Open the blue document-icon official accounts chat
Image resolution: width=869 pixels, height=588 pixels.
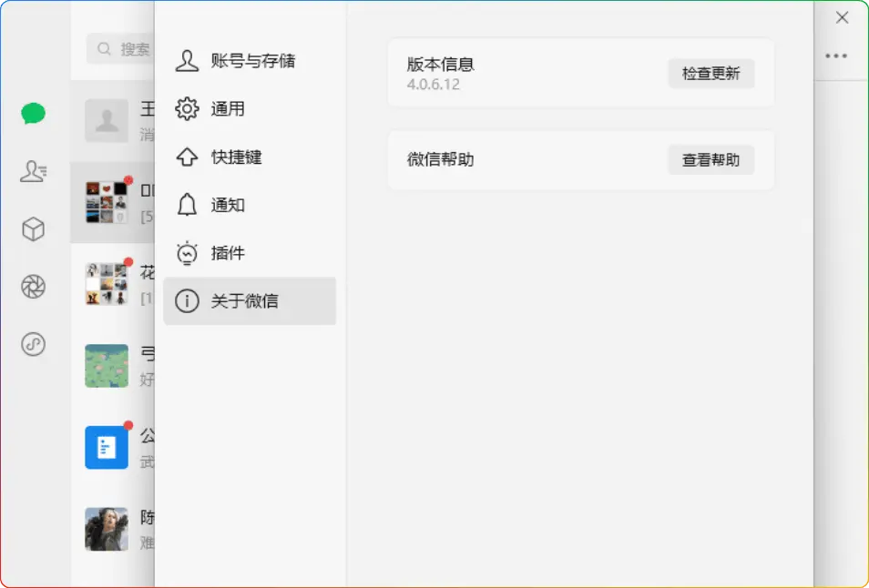point(113,447)
